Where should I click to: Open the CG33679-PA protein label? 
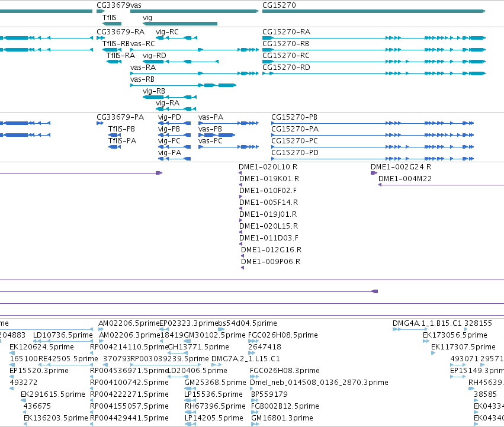click(120, 117)
